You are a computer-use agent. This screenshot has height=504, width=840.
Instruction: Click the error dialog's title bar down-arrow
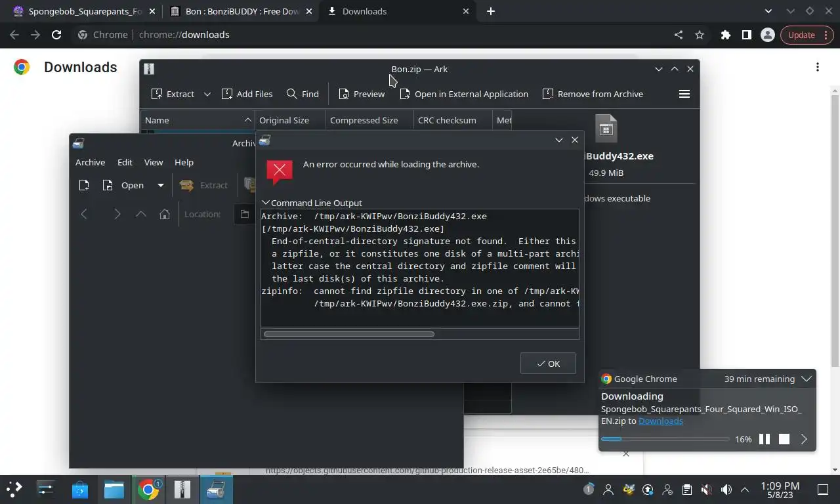tap(559, 140)
